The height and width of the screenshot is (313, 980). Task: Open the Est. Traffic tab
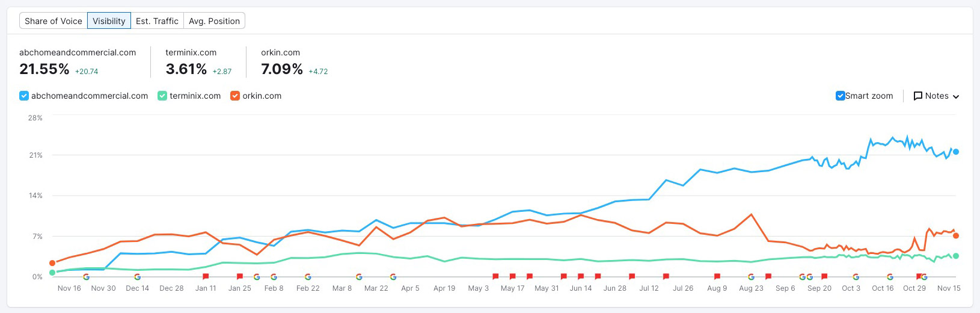[157, 21]
